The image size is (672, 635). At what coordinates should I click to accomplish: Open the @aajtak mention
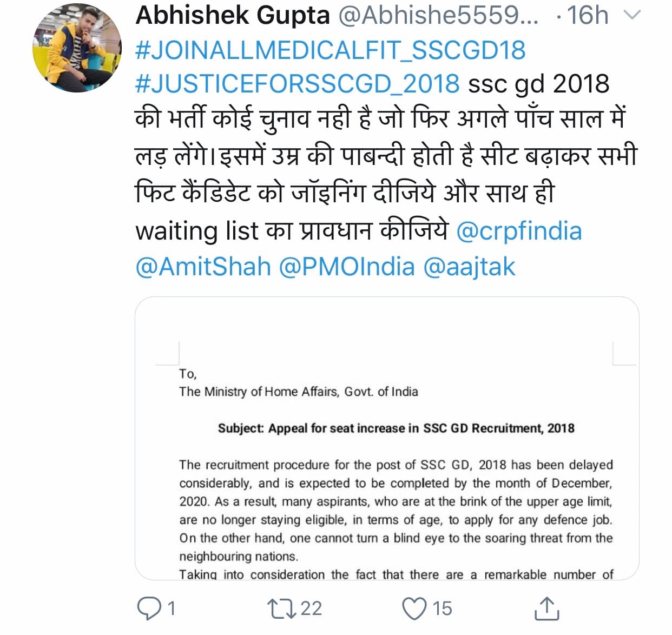point(469,267)
